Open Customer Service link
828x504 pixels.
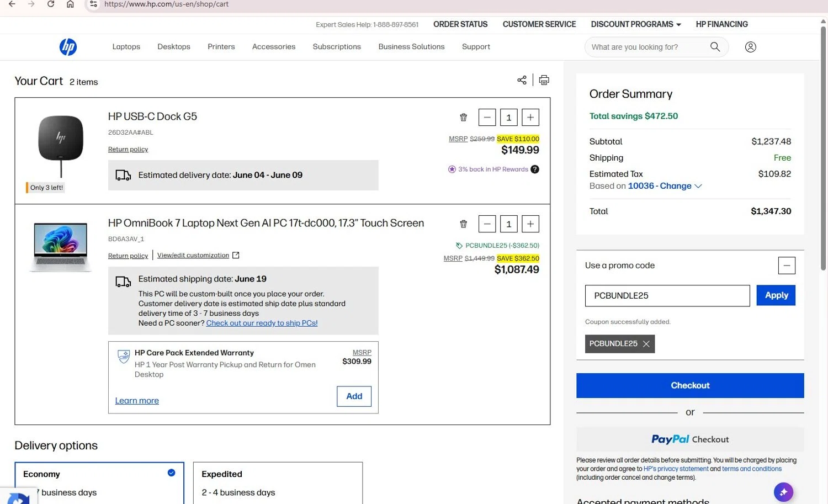(539, 24)
